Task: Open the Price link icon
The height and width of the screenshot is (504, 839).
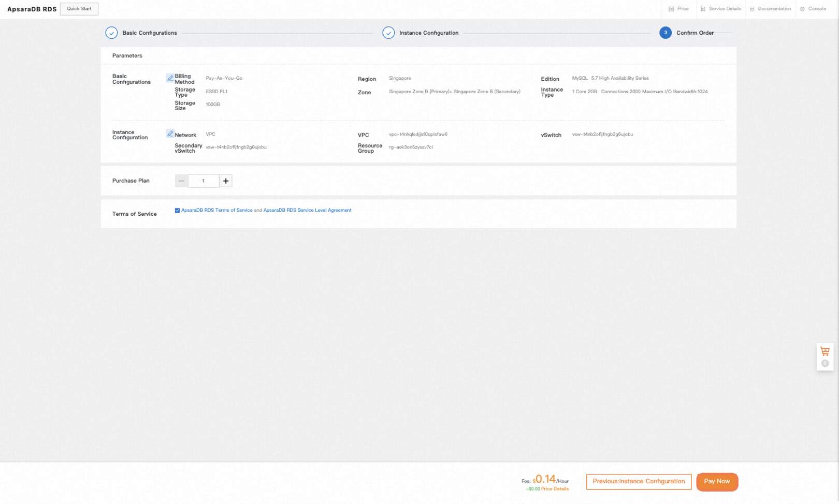Action: (x=671, y=9)
